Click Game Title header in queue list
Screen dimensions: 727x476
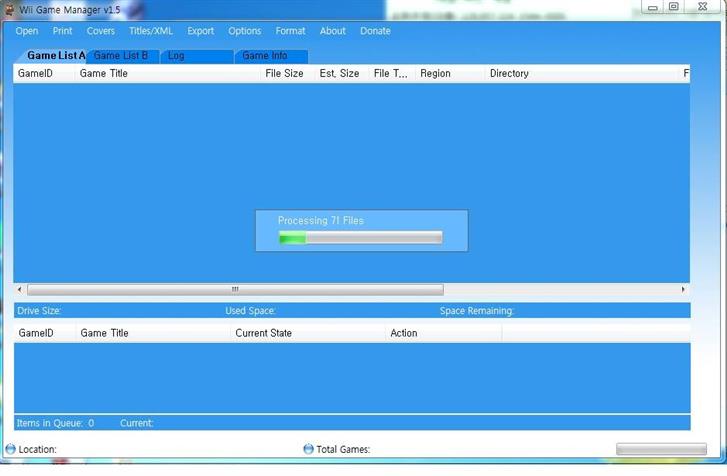tap(153, 333)
